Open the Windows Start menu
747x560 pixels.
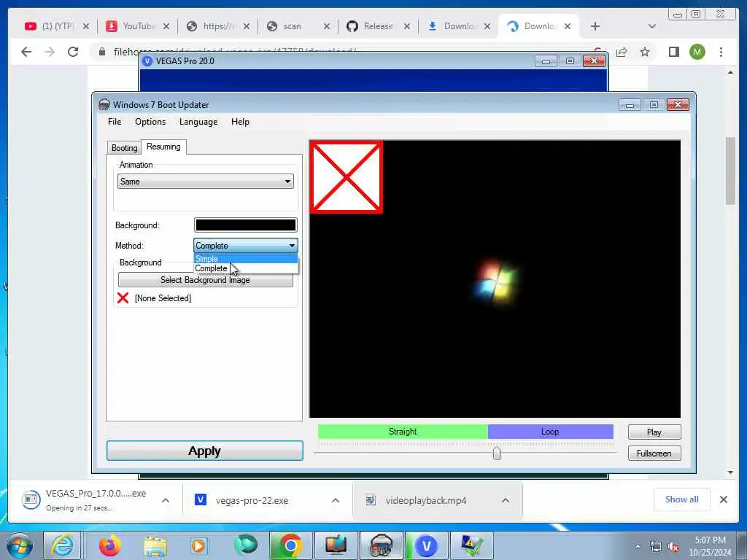coord(19,545)
